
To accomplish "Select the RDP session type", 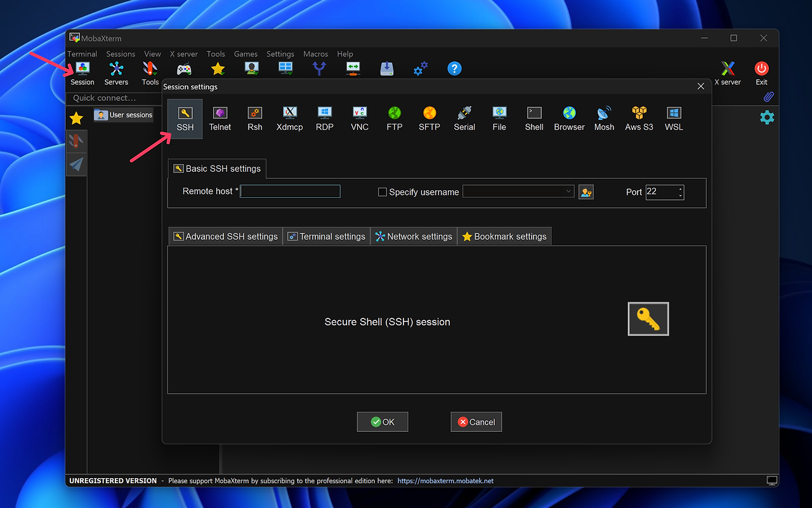I will (325, 119).
